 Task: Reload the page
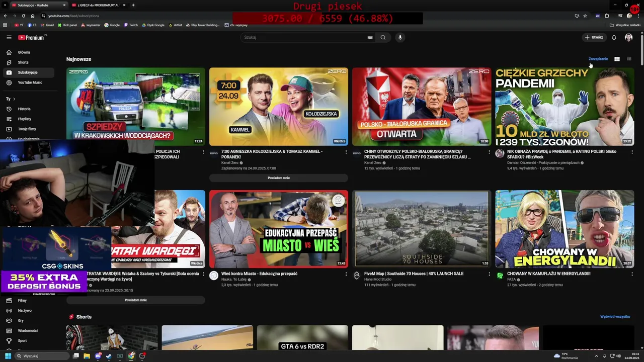[x=23, y=16]
